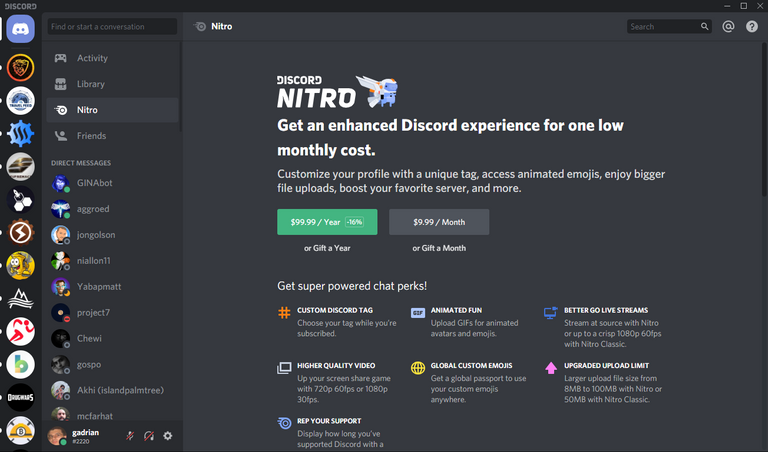Image resolution: width=768 pixels, height=452 pixels.
Task: Click the 'or Gift a Month' link
Action: coord(439,248)
